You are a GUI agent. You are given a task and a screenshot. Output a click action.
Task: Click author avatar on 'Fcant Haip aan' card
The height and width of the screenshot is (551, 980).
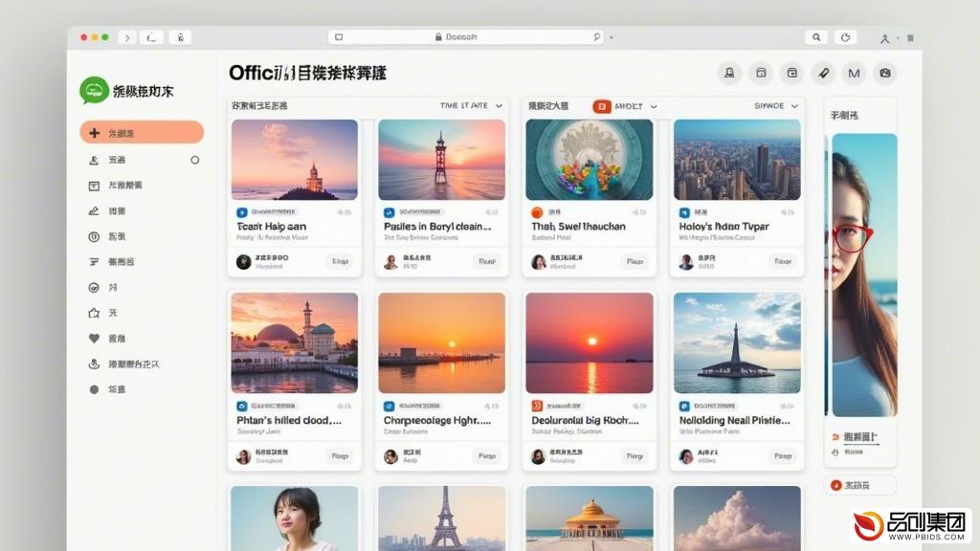[244, 262]
